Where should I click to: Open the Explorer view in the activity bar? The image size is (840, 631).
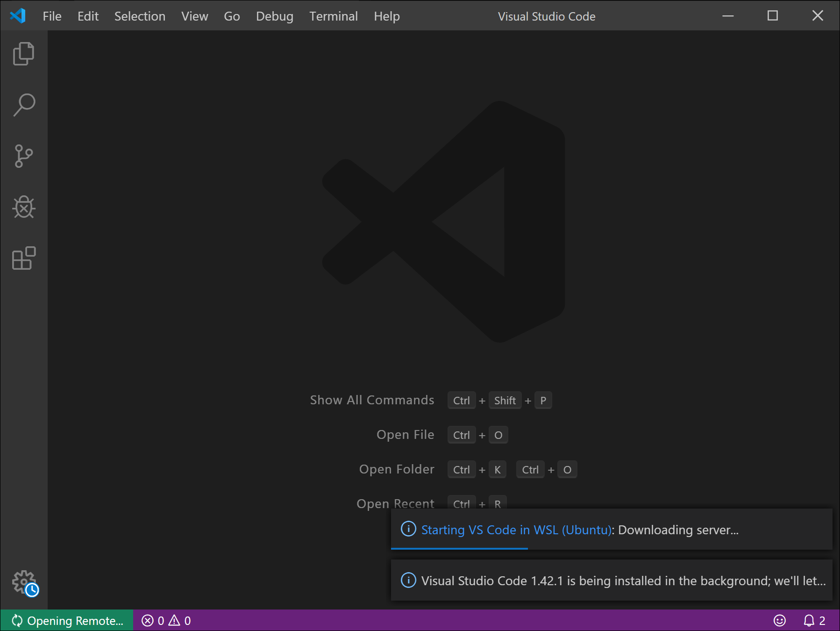click(23, 53)
